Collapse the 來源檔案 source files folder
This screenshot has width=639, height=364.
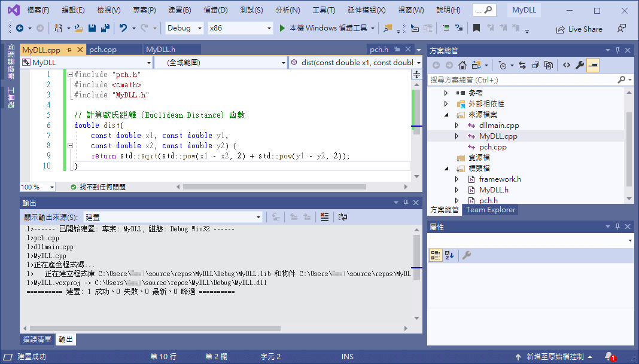coord(446,115)
